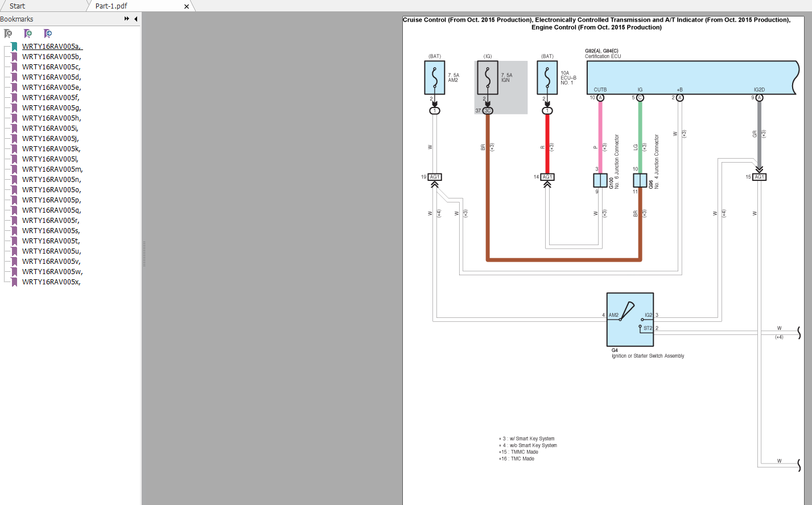Open bookmark WRTY16RAV005a
Screen dimensions: 812x505
point(51,47)
